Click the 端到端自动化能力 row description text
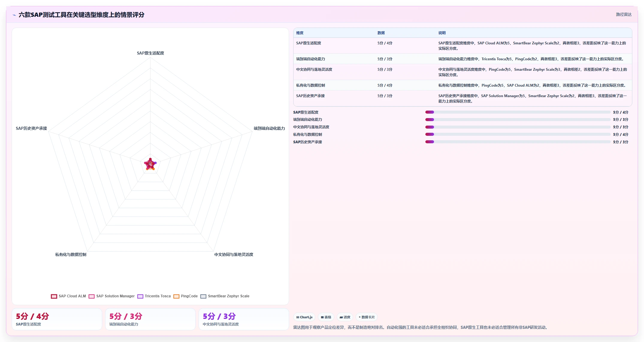Screen dimensions: 644x342 point(532,59)
